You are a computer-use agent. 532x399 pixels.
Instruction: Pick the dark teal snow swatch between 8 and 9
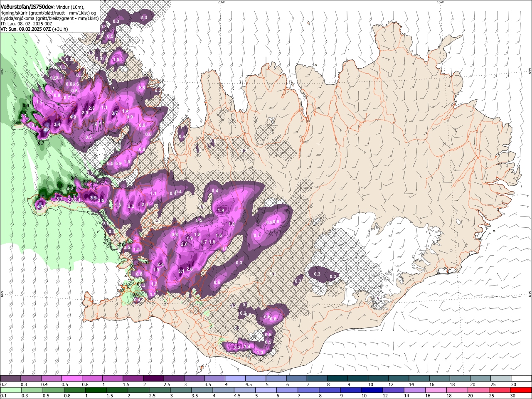pyautogui.click(x=337, y=379)
